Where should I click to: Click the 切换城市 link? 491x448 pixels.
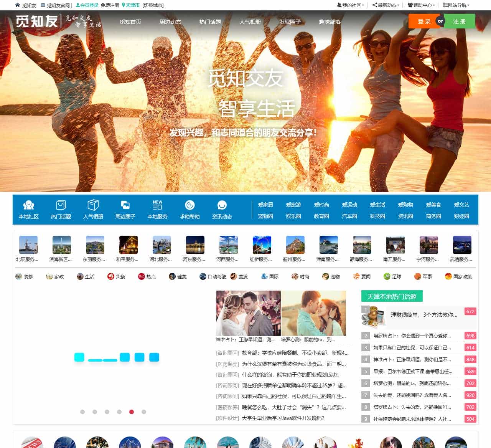pos(153,5)
